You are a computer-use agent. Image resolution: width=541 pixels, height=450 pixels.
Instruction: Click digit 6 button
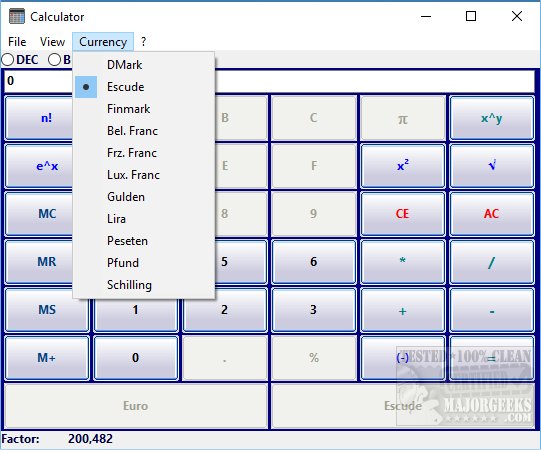tap(314, 262)
